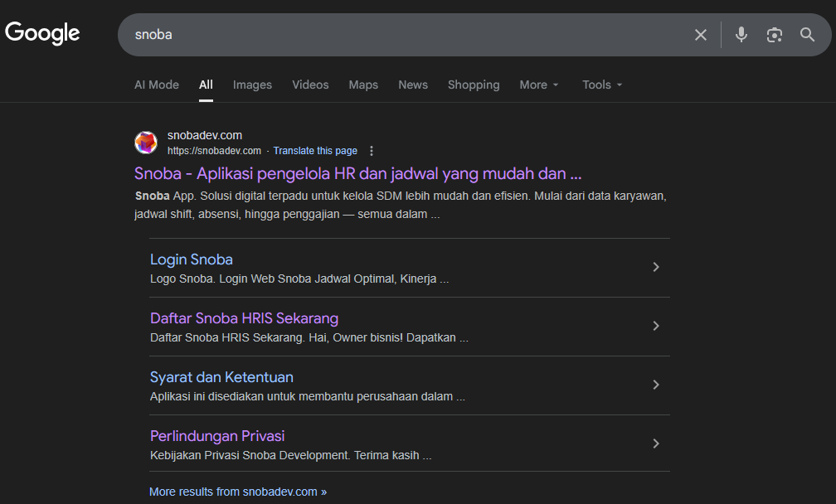Image resolution: width=836 pixels, height=504 pixels.
Task: Expand the Login Snoba sitelink chevron
Action: 655,267
